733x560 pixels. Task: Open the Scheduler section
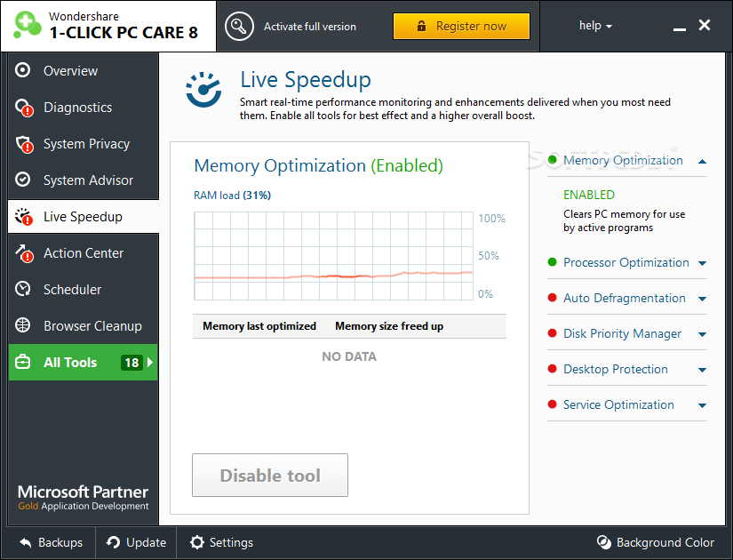(x=84, y=290)
